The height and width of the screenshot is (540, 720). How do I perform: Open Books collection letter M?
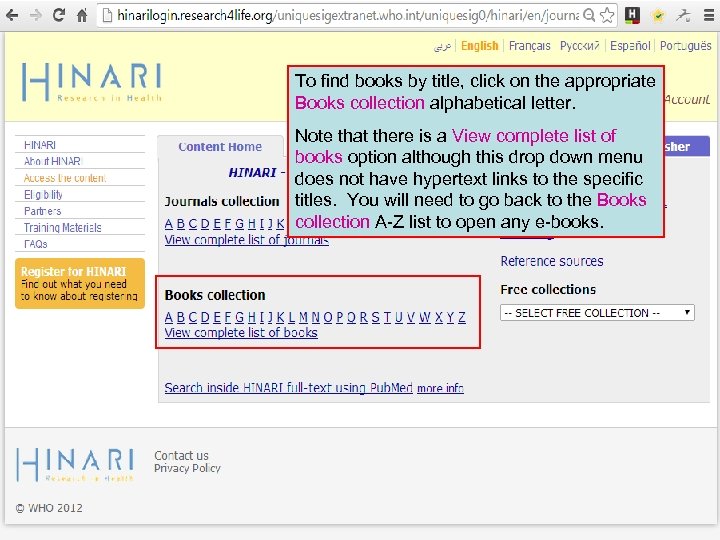tap(303, 317)
